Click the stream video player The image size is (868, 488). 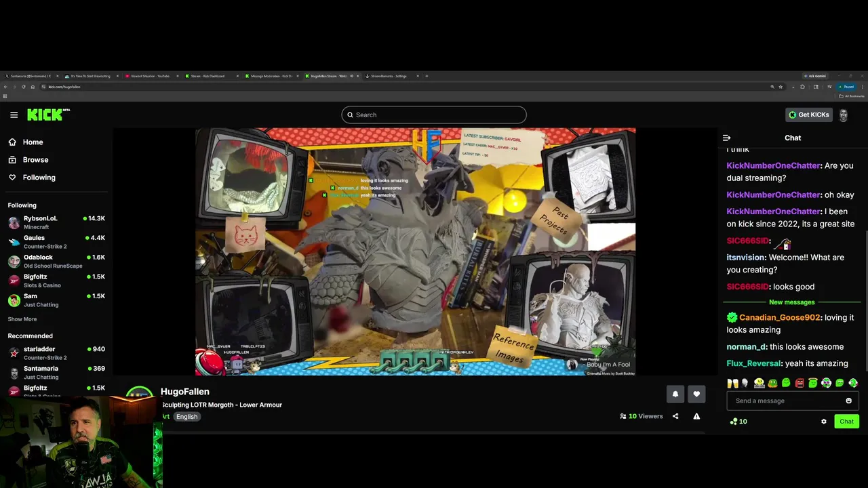415,251
